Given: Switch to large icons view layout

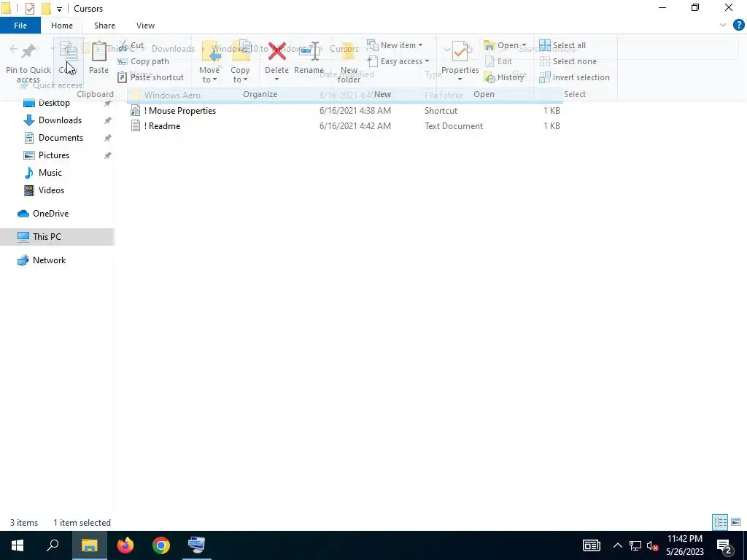Looking at the screenshot, I should 736,522.
